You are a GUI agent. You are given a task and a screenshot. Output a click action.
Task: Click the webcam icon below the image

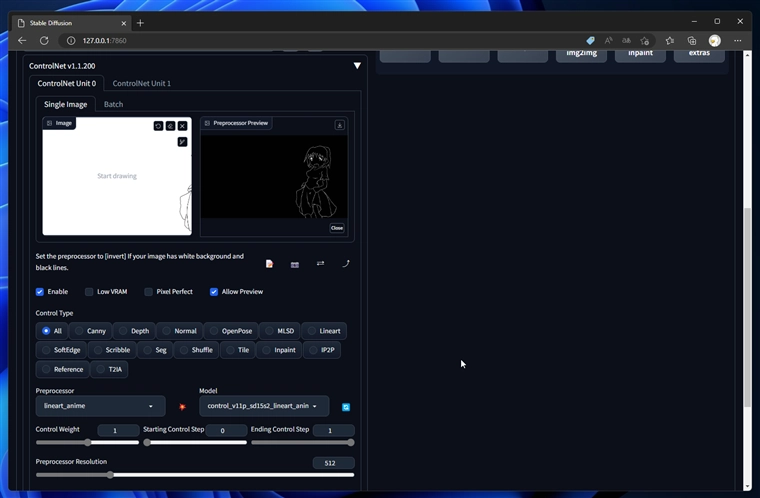[295, 264]
